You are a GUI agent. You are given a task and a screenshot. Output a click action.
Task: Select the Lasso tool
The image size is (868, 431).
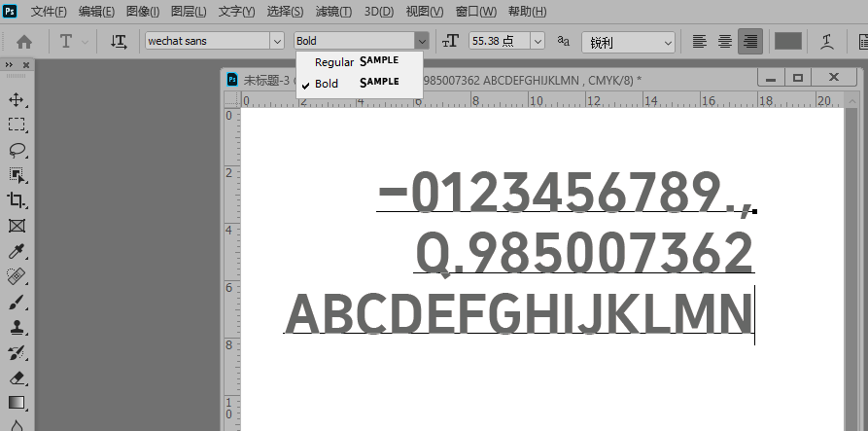(x=17, y=150)
